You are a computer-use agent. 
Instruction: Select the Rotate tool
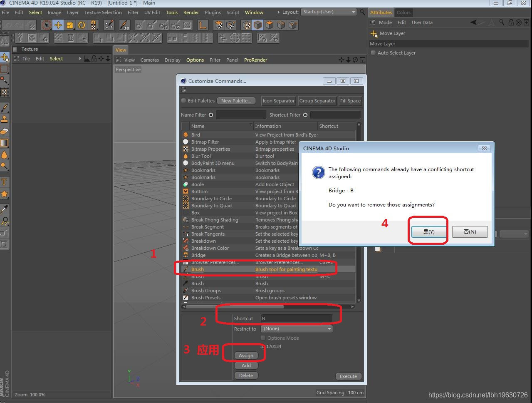tap(82, 25)
